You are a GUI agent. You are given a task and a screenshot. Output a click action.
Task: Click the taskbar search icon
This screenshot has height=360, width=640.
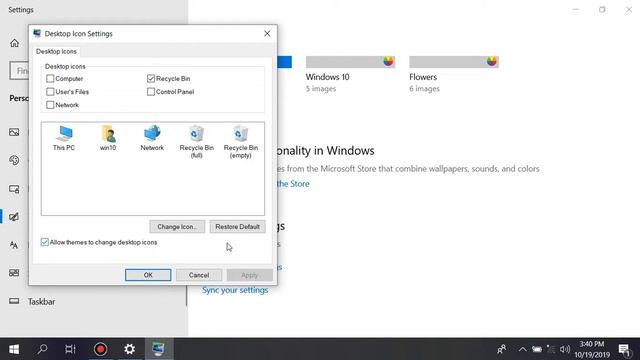42,349
